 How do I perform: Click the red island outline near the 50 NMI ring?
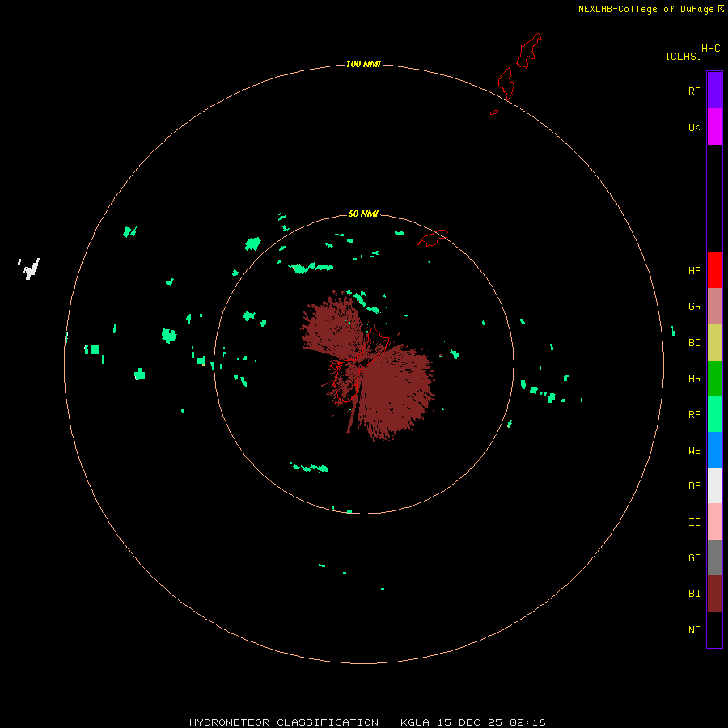point(433,238)
